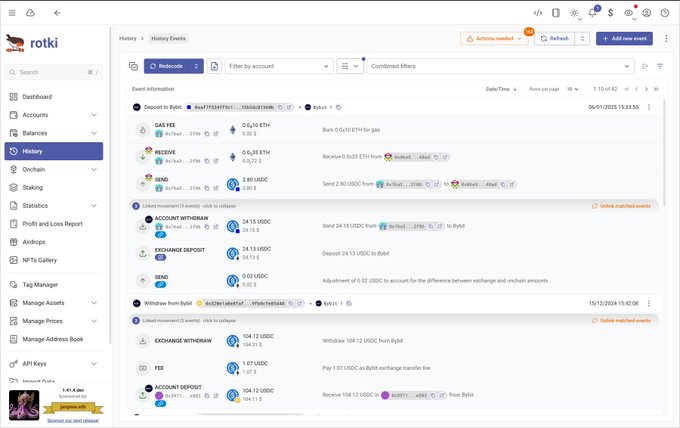Open the notifications bell
Viewport: 680px width, 428px height.
592,13
